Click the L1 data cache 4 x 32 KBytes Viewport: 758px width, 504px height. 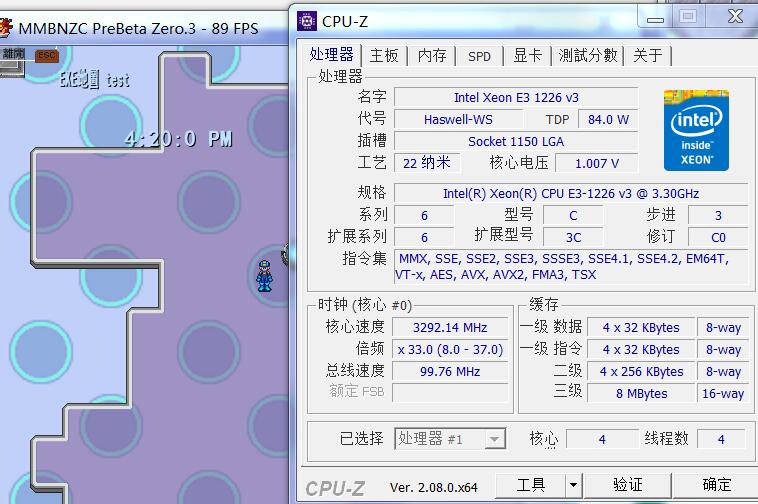point(641,327)
